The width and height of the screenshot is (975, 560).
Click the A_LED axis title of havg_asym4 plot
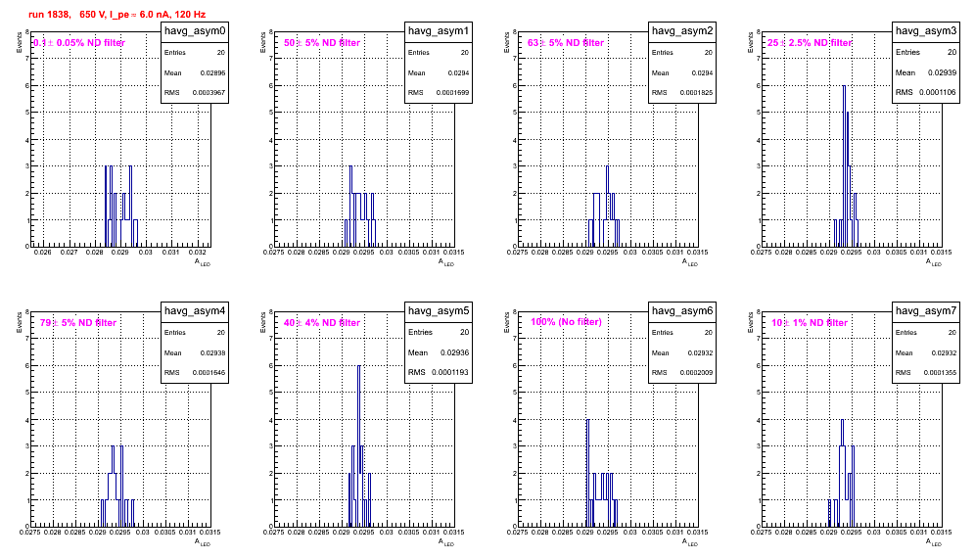tap(203, 542)
